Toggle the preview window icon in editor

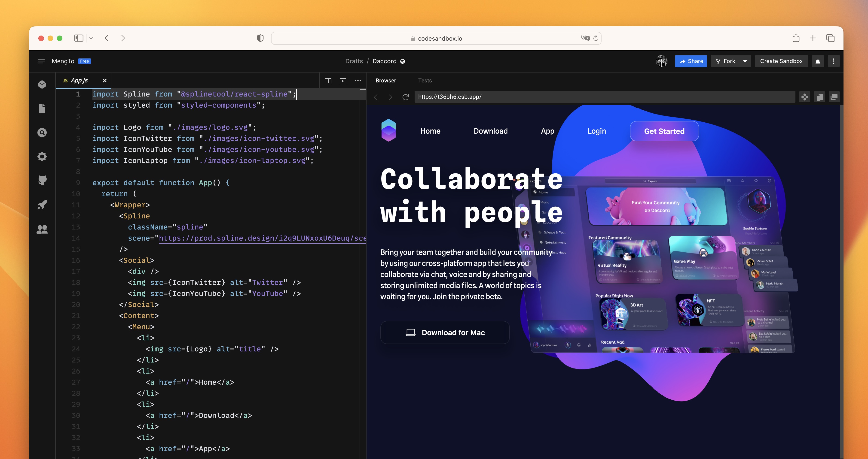[x=343, y=81]
